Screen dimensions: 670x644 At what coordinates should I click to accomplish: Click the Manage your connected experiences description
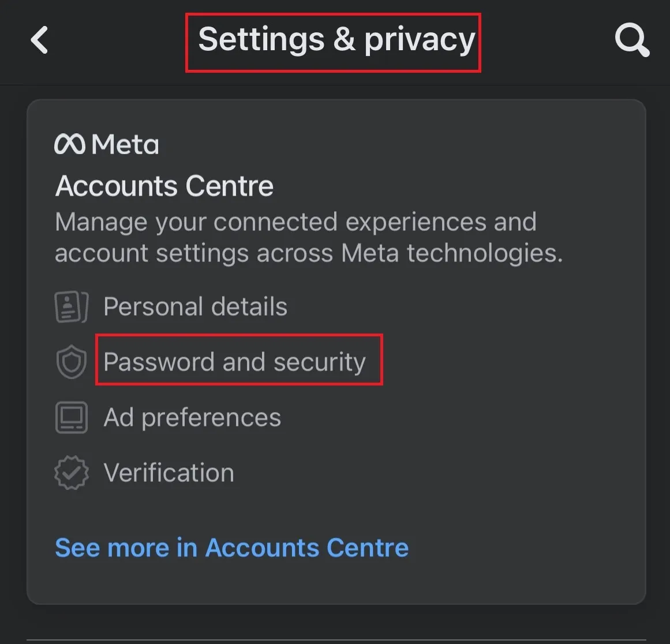point(295,222)
